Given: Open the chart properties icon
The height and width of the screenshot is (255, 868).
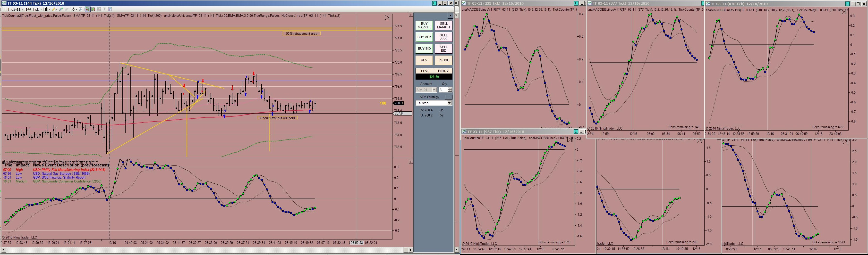Looking at the screenshot, I should [x=110, y=9].
